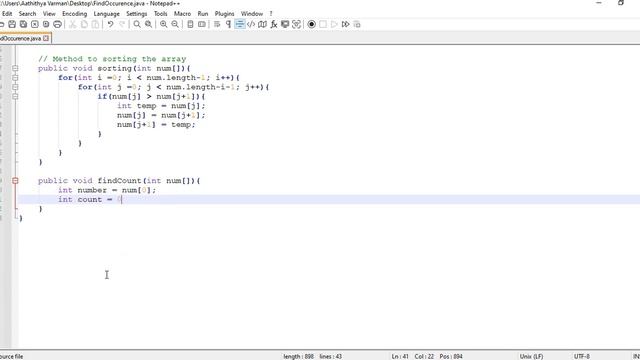Toggle synchronized vertical scrolling
Viewport: 640px width, 360px height.
click(x=190, y=24)
